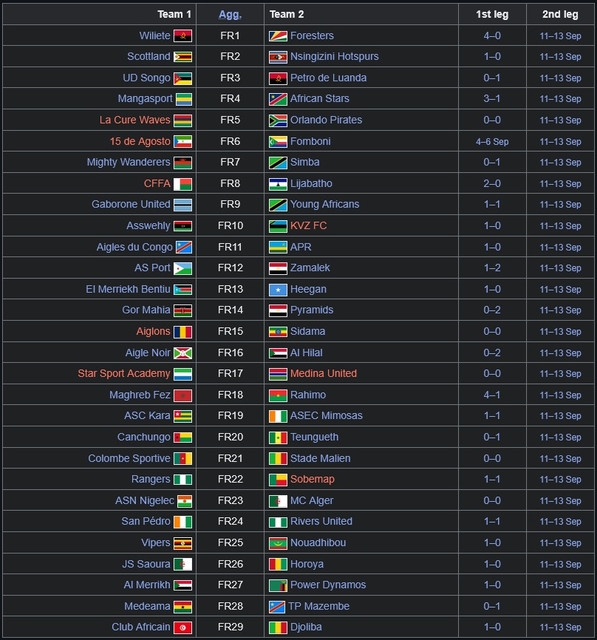597x640 pixels.
Task: Click the Angola flag next to Wiliete
Action: click(182, 36)
